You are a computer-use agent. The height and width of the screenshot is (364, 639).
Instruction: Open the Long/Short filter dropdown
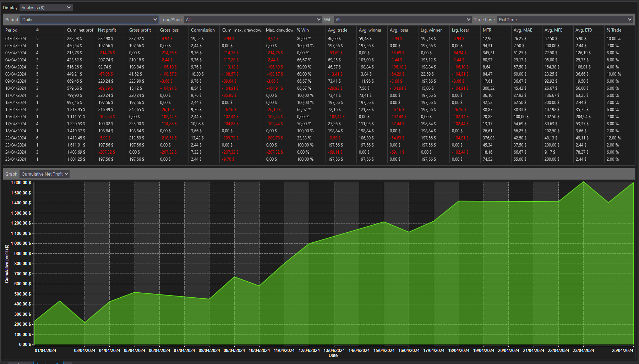[253, 20]
